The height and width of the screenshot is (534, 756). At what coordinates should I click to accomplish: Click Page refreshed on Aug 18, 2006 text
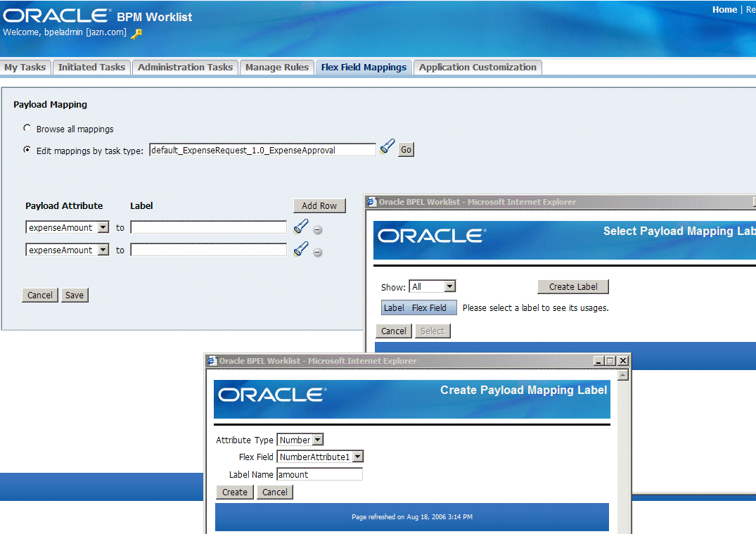coord(412,516)
